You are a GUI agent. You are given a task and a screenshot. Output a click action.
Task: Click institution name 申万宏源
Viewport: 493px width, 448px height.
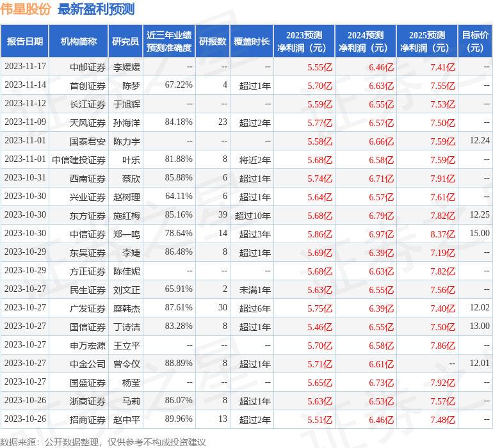[88, 346]
